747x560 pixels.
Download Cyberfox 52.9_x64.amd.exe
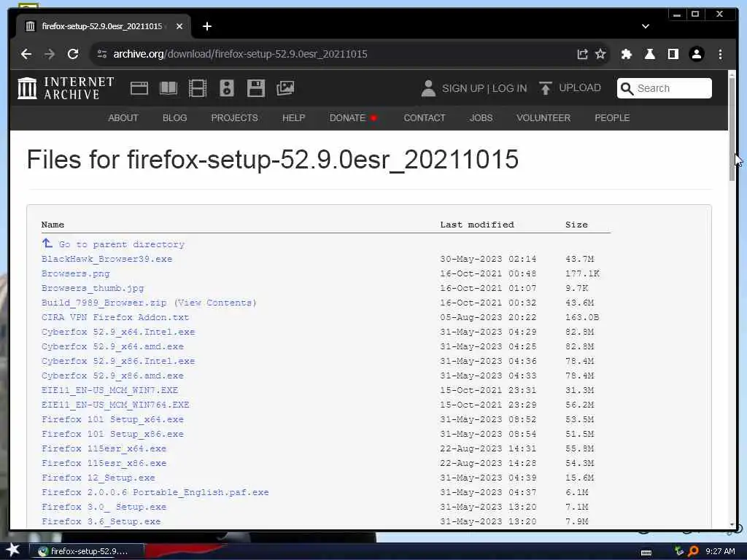pos(112,346)
